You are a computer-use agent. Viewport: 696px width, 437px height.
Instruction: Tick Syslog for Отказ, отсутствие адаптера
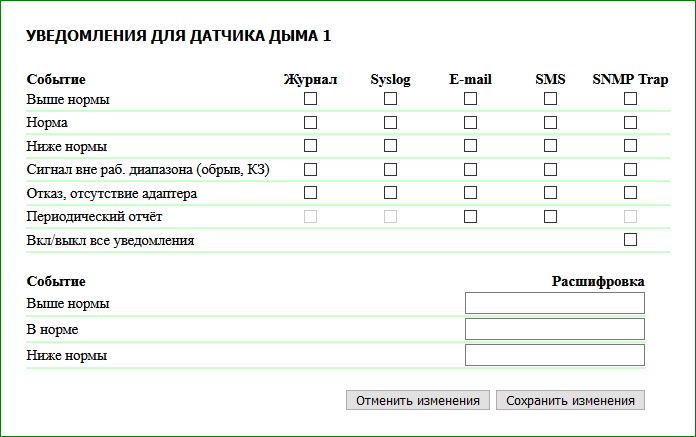tap(390, 192)
